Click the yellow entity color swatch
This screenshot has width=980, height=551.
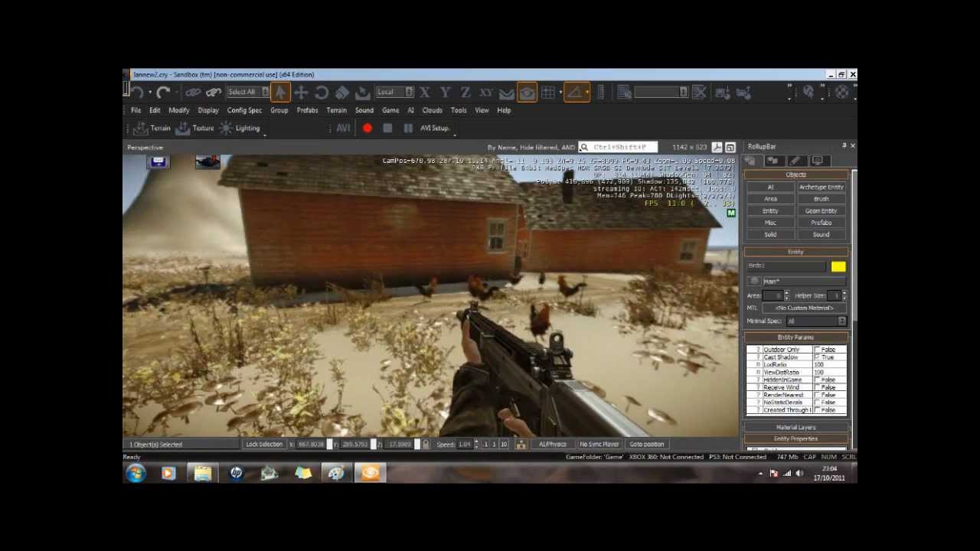pyautogui.click(x=838, y=266)
